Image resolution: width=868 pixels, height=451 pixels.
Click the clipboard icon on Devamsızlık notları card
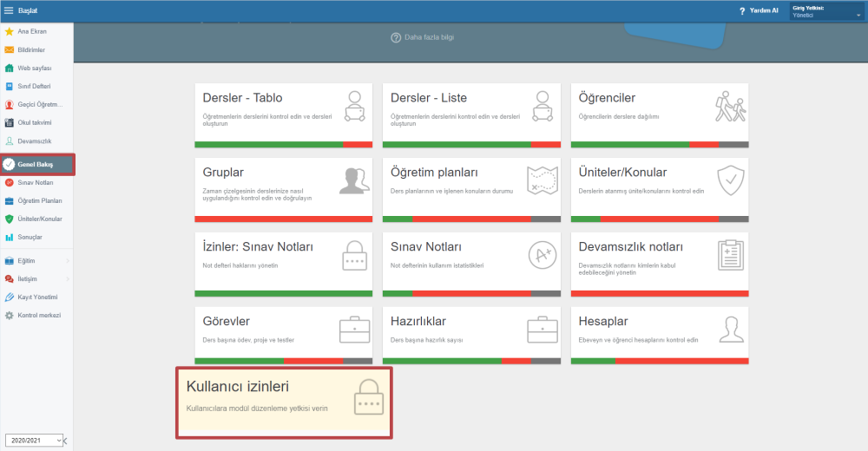(x=731, y=255)
